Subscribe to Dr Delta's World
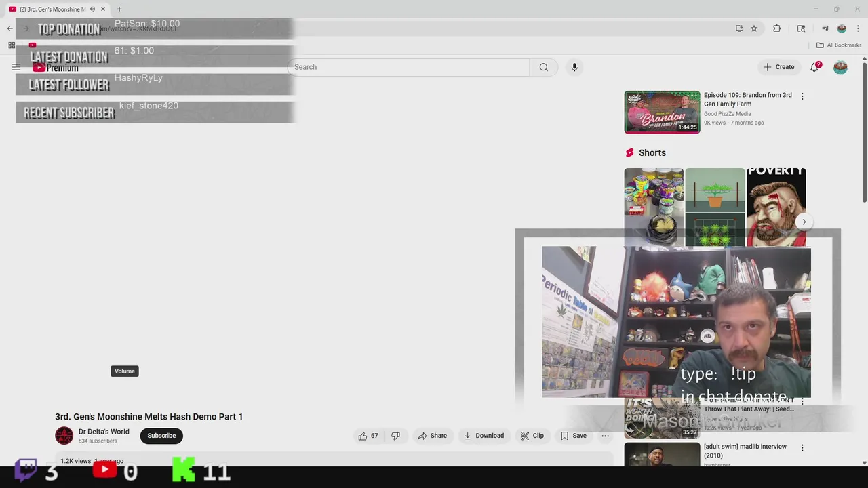 (x=161, y=436)
